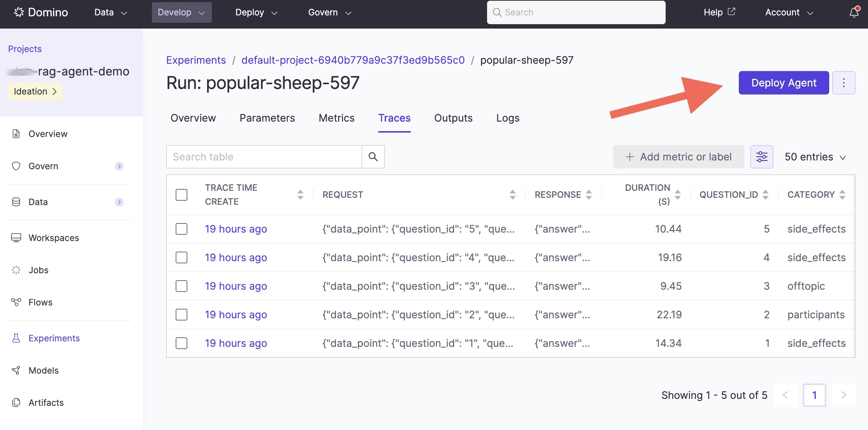
Task: Switch to the Outputs tab
Action: click(x=453, y=118)
